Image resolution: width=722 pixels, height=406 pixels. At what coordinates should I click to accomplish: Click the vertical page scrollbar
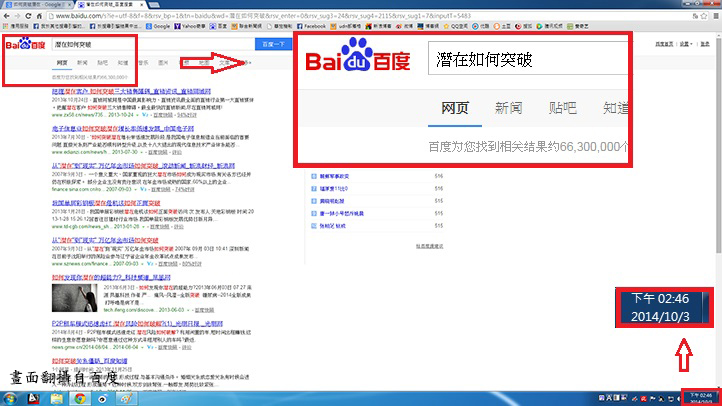point(718,143)
